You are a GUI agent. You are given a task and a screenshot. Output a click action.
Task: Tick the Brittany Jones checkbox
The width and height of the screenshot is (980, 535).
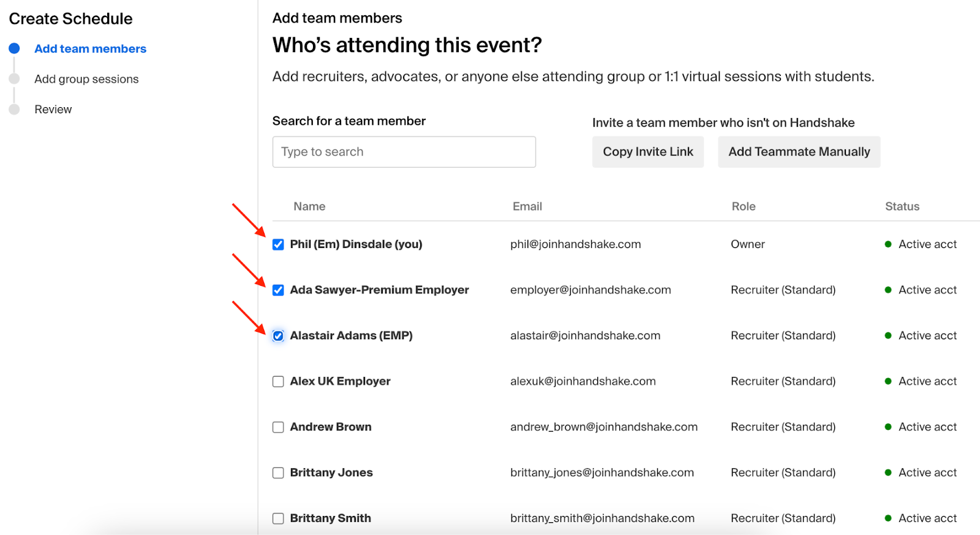pyautogui.click(x=278, y=473)
